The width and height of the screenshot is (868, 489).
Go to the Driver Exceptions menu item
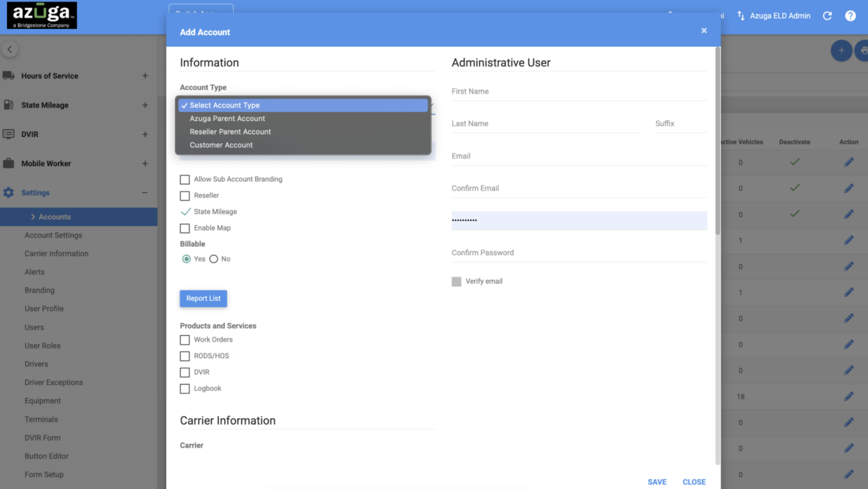[x=53, y=382]
